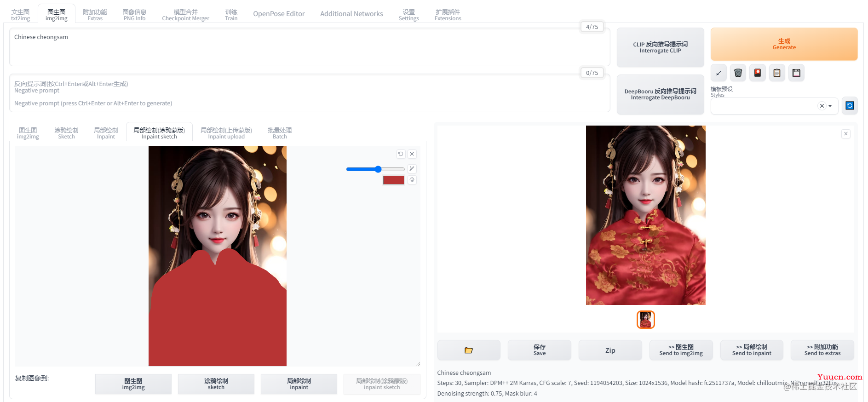The height and width of the screenshot is (402, 868).
Task: Click the large generated cheongsam output image
Action: (x=645, y=215)
